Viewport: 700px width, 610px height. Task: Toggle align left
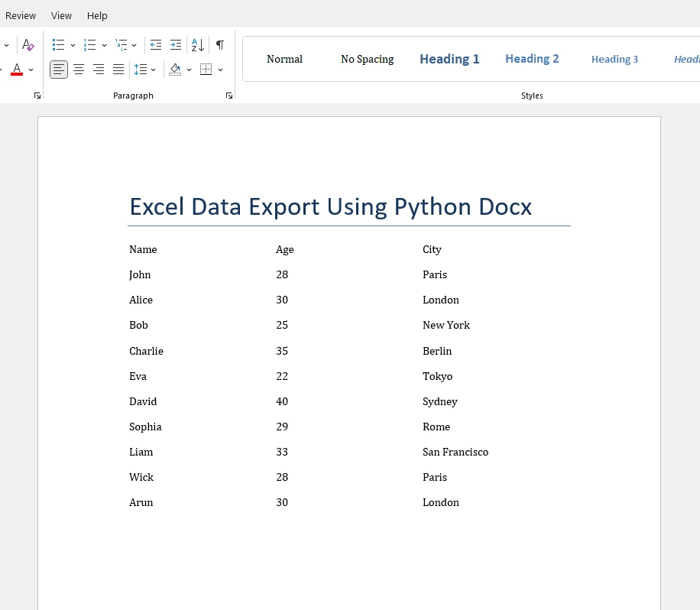[x=59, y=70]
